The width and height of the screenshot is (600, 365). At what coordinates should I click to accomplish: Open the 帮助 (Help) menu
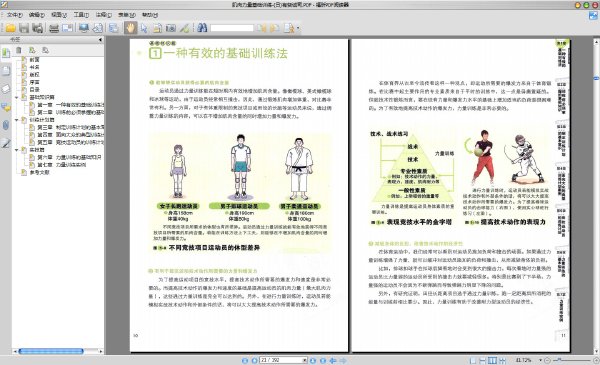(x=150, y=15)
